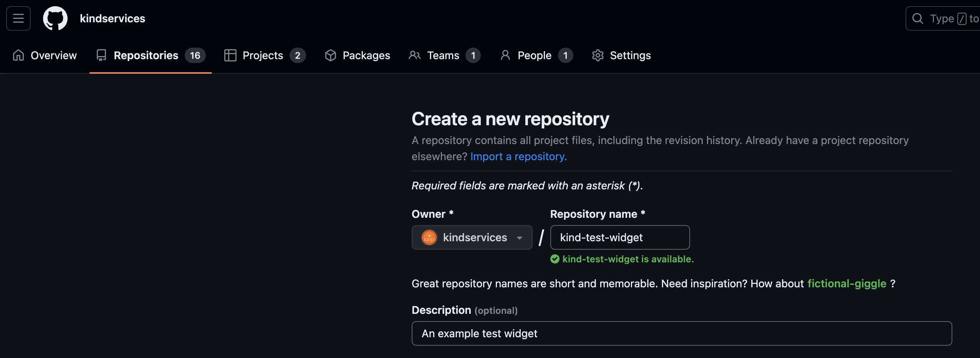Expand the Owner kindservices dropdown
The width and height of the screenshot is (980, 358).
click(x=472, y=237)
